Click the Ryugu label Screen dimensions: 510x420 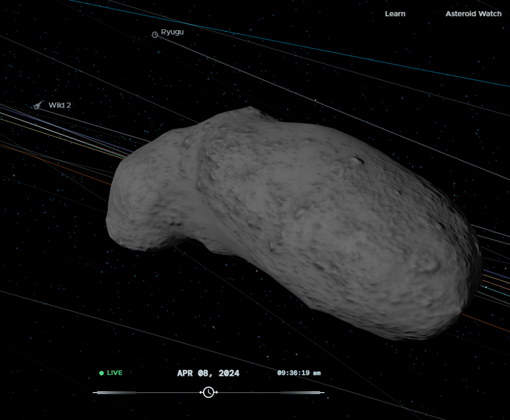tap(172, 32)
